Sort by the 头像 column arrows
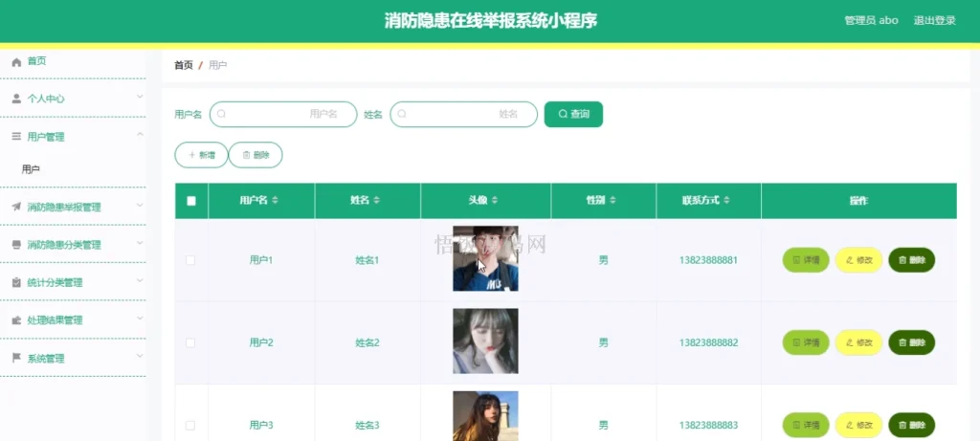Viewport: 980px width, 441px height. [495, 201]
